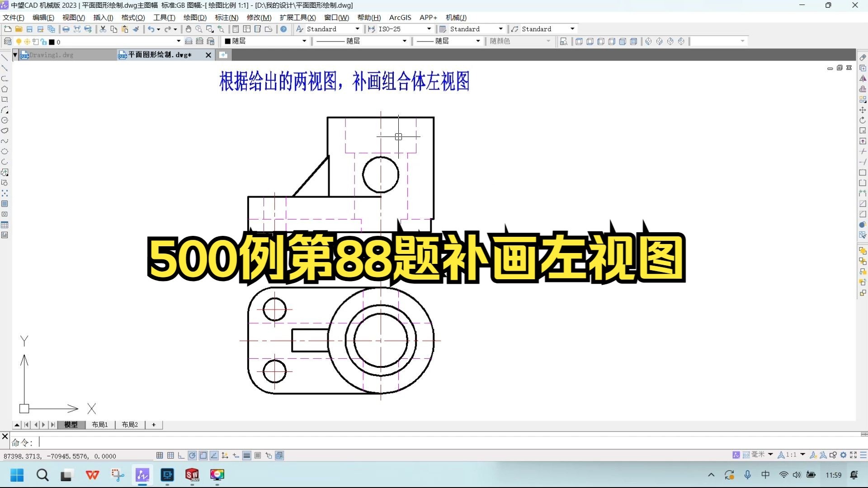Select the Circle tool in left toolbar
The image size is (868, 488).
point(5,120)
